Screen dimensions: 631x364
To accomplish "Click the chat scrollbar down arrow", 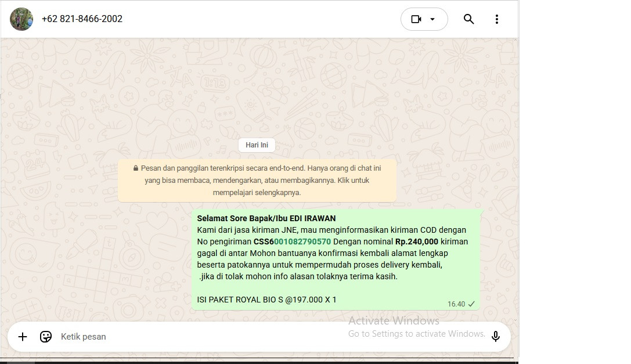I will click(x=515, y=320).
